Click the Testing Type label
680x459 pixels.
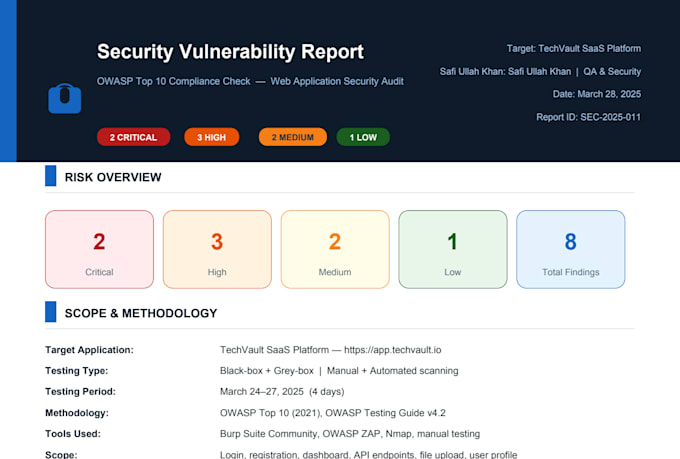[x=77, y=370]
